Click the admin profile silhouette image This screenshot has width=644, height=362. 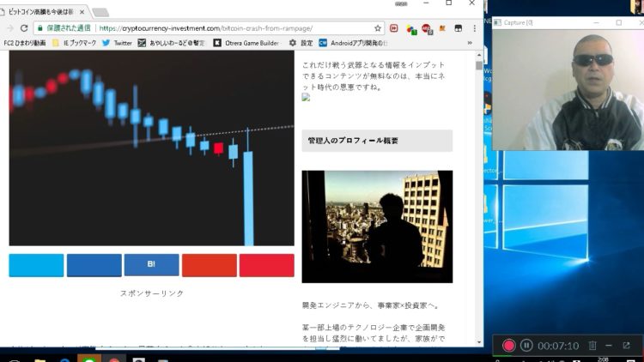[377, 226]
